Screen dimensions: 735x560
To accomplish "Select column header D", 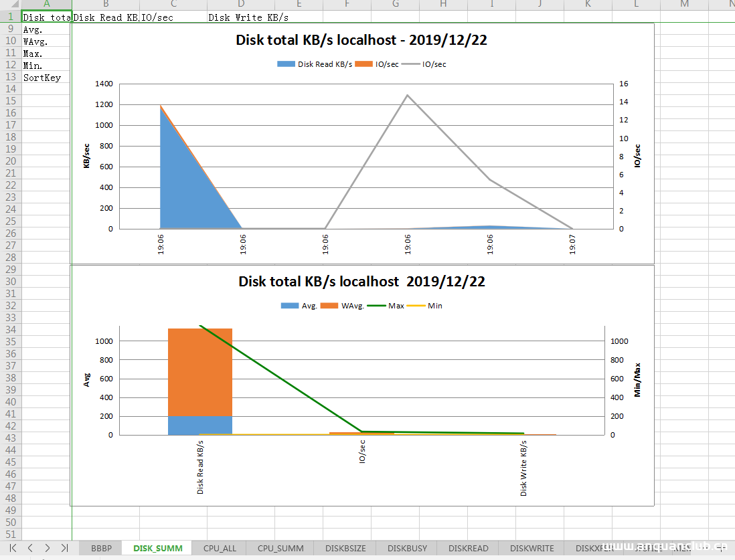I will click(241, 5).
